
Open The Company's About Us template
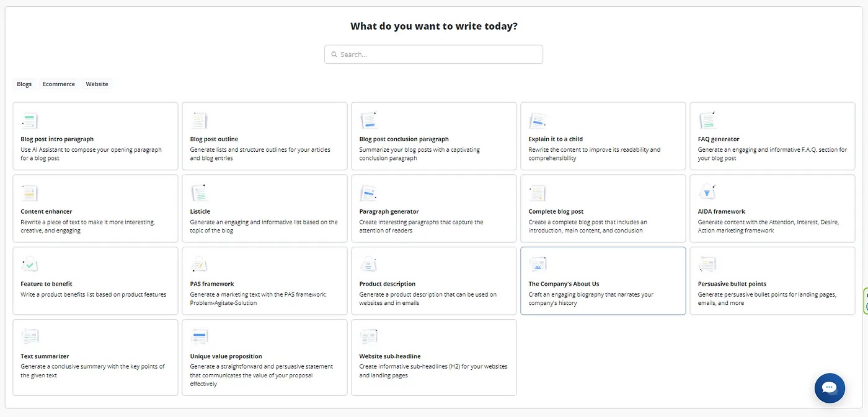tap(603, 281)
